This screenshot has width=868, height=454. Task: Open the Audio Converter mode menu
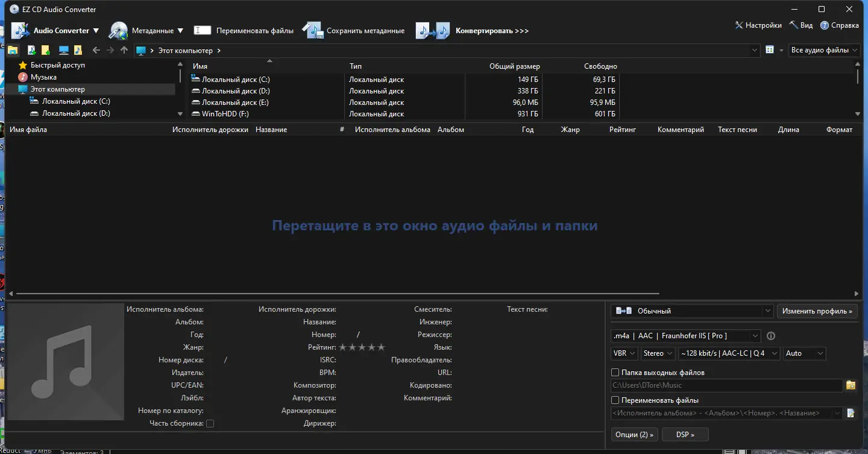coord(55,31)
